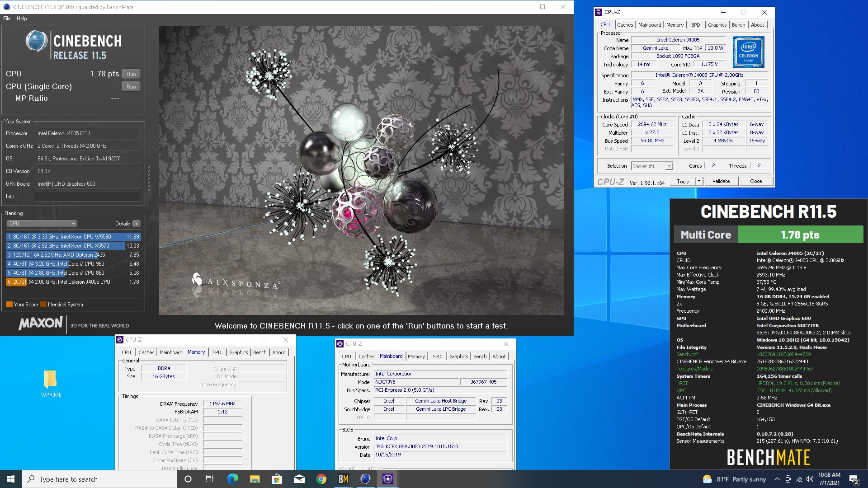Viewport: 868px width, 488px height.
Task: Select ranking row Celeron J4005
Action: (73, 282)
